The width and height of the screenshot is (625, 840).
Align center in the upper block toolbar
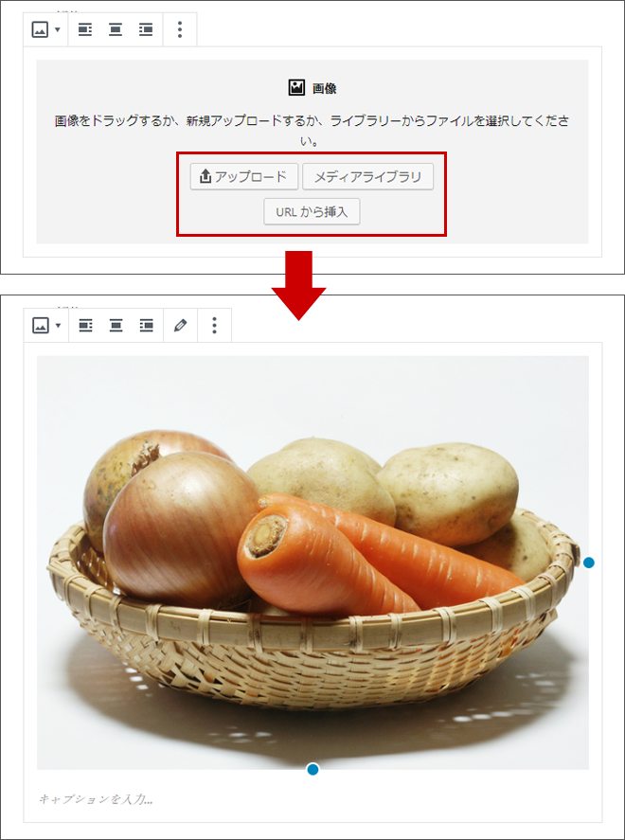coord(116,29)
